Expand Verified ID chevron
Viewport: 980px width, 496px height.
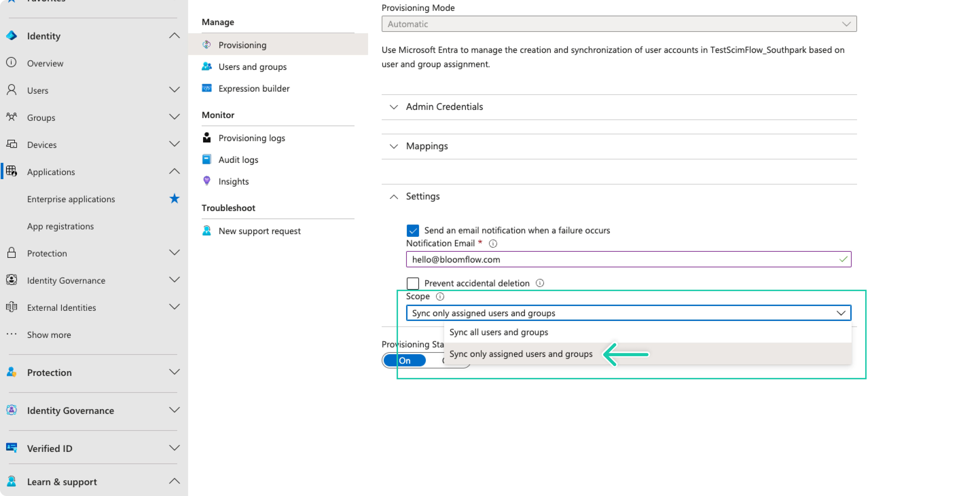[174, 448]
